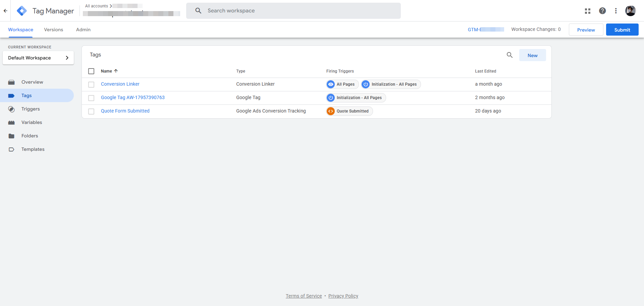Image resolution: width=644 pixels, height=306 pixels.
Task: Click the Templates sidebar icon
Action: tap(11, 149)
